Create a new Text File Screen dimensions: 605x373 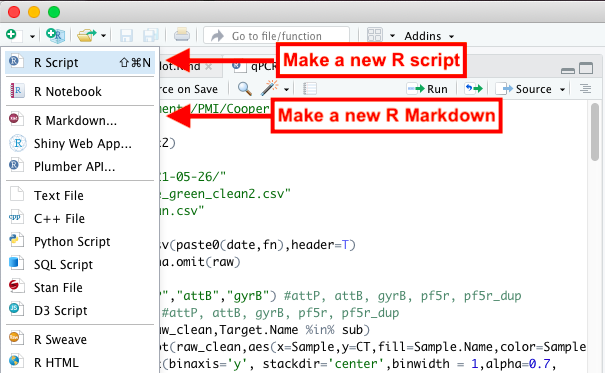point(80,196)
